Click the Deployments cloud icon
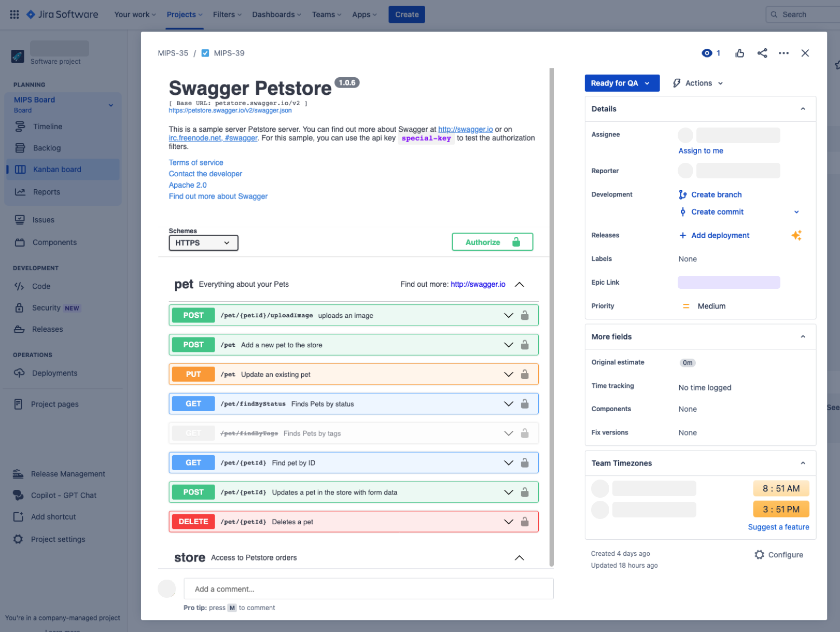The image size is (840, 632). pos(19,373)
